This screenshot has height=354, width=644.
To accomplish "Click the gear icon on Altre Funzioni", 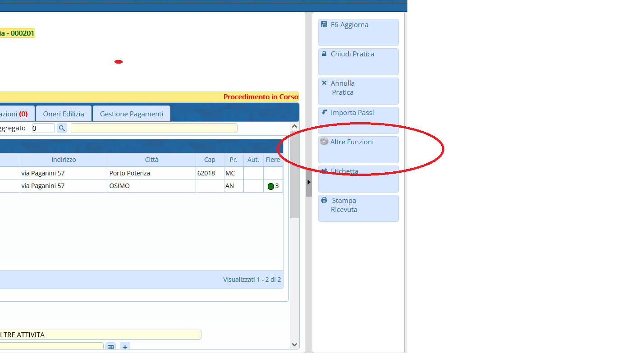I will click(x=324, y=142).
